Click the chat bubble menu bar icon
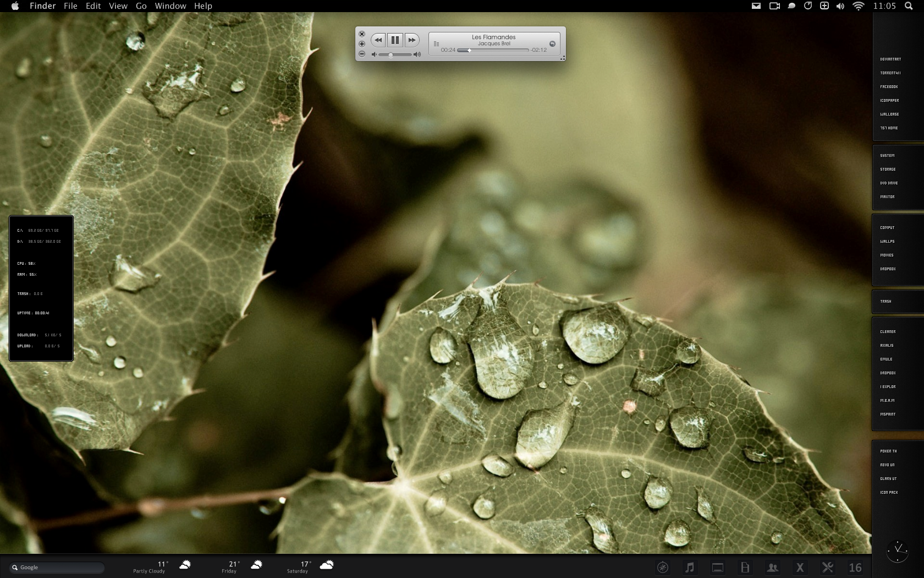 (x=791, y=6)
